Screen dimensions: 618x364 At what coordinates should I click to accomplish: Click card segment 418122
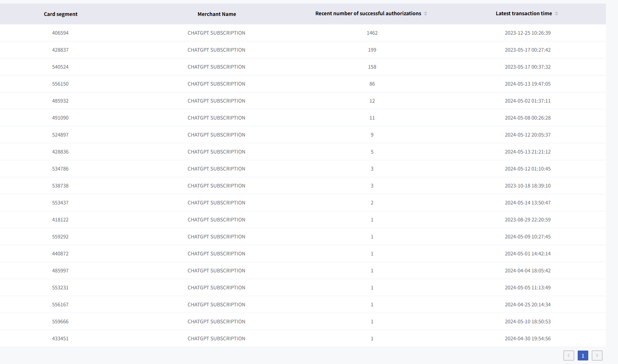pyautogui.click(x=60, y=220)
